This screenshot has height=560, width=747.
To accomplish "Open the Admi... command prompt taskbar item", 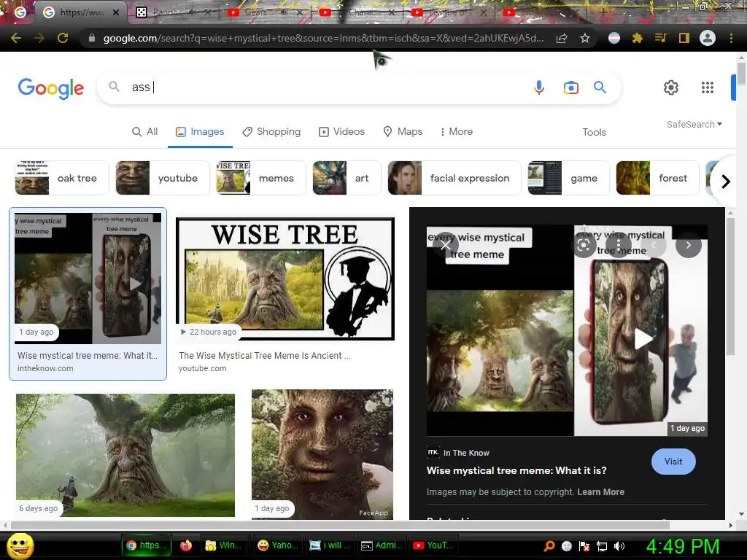I will click(x=381, y=545).
